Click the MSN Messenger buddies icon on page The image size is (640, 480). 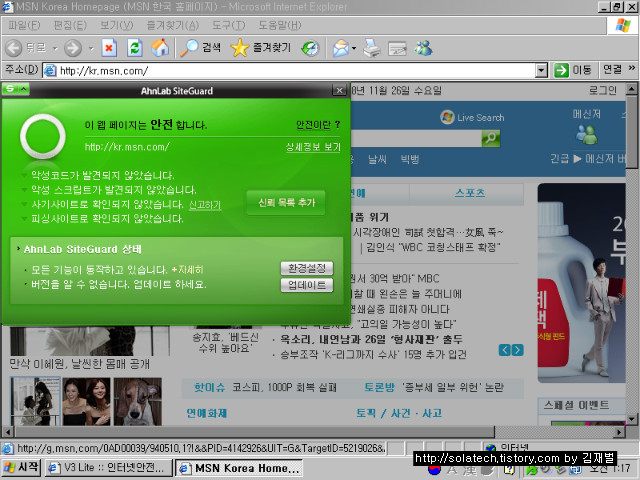tap(587, 134)
